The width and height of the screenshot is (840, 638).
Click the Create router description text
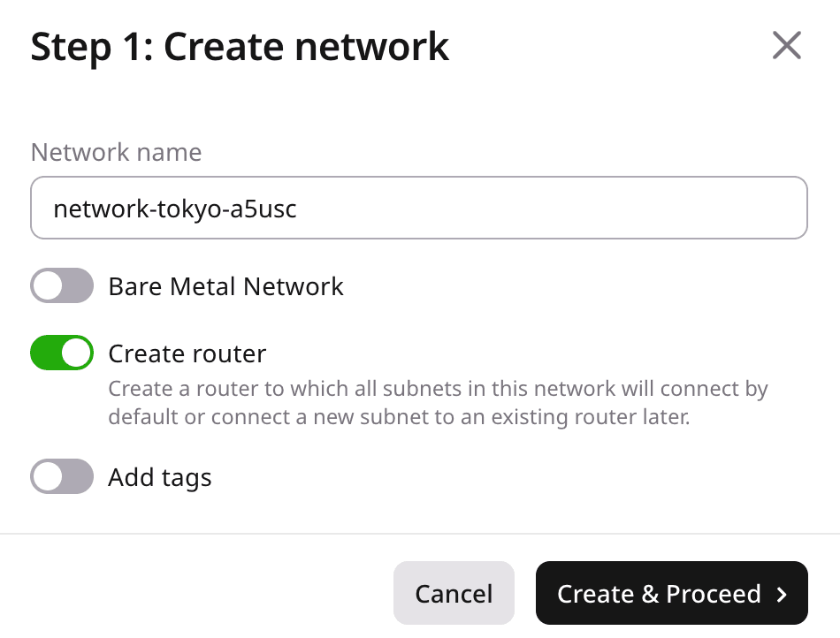click(x=438, y=403)
